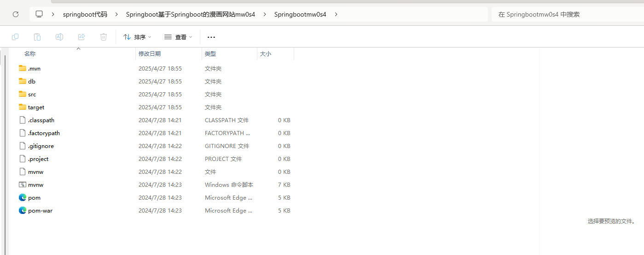This screenshot has width=644, height=255.
Task: Sort by 类型 column header
Action: 210,54
